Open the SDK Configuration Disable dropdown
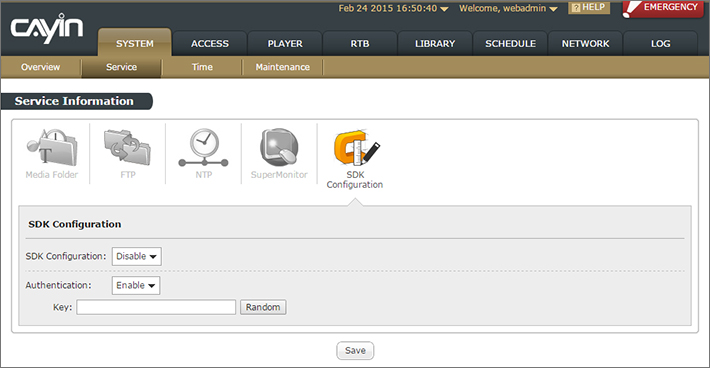This screenshot has height=368, width=710. coord(136,256)
